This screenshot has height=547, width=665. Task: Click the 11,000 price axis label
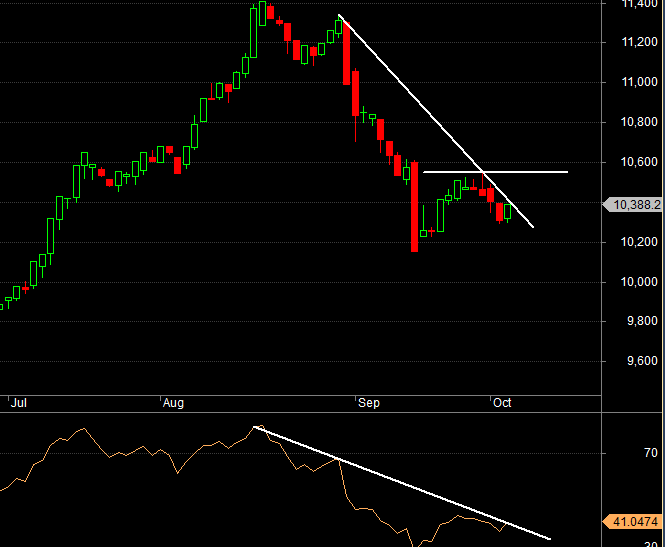pos(639,82)
